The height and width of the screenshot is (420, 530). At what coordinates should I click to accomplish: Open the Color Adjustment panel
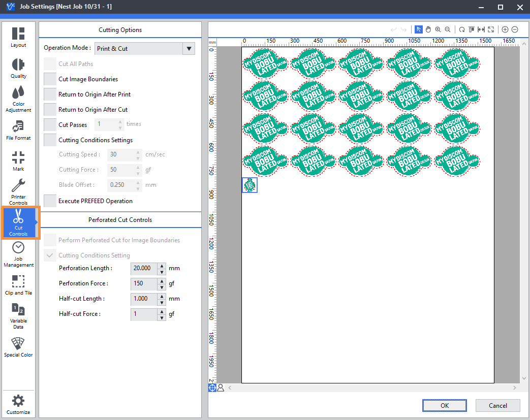pos(18,99)
